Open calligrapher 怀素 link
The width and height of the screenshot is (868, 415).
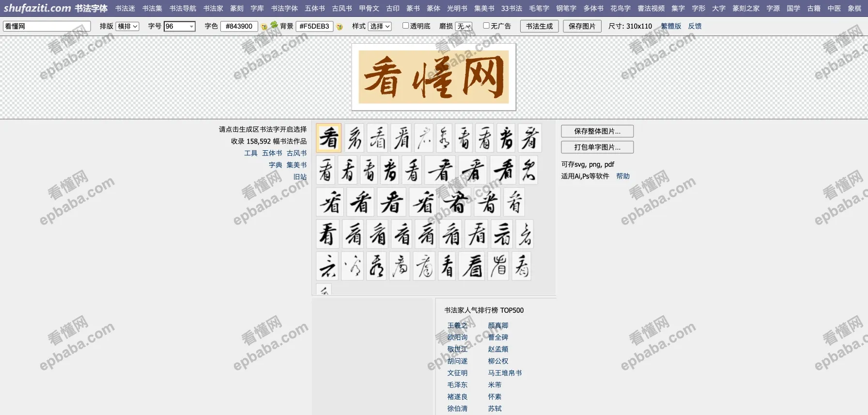tap(495, 397)
